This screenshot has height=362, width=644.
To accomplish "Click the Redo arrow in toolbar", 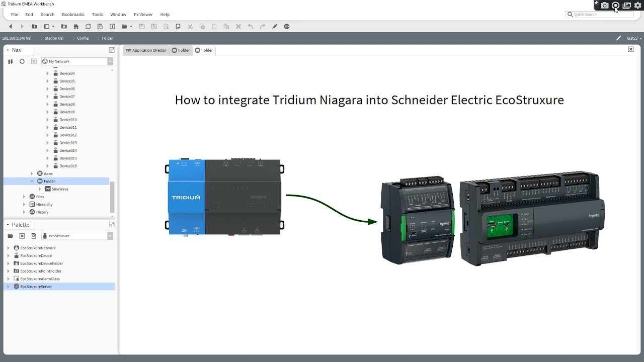I will (263, 27).
